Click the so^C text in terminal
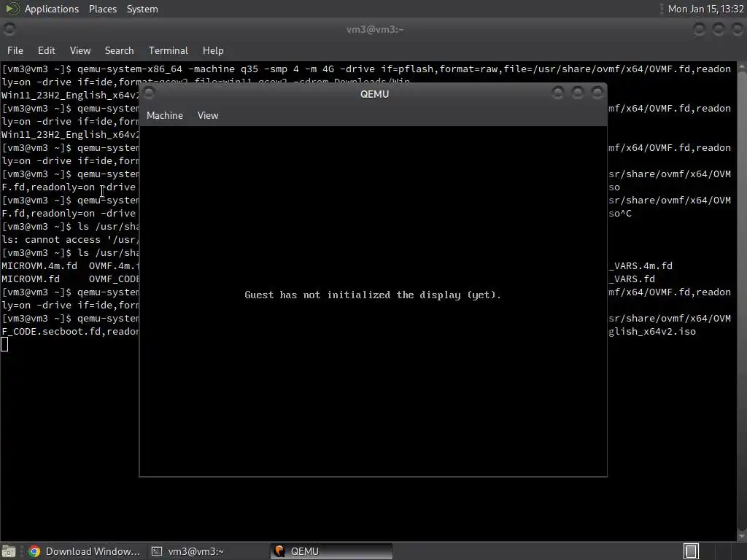This screenshot has height=560, width=747. pos(620,214)
